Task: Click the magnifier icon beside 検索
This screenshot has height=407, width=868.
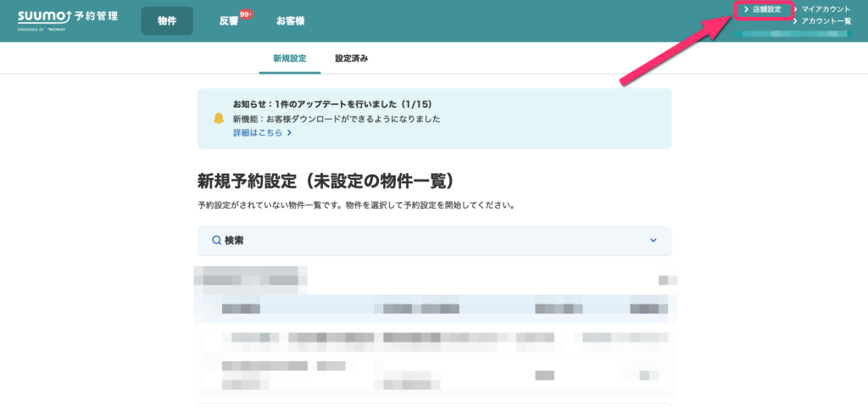Action: point(216,241)
